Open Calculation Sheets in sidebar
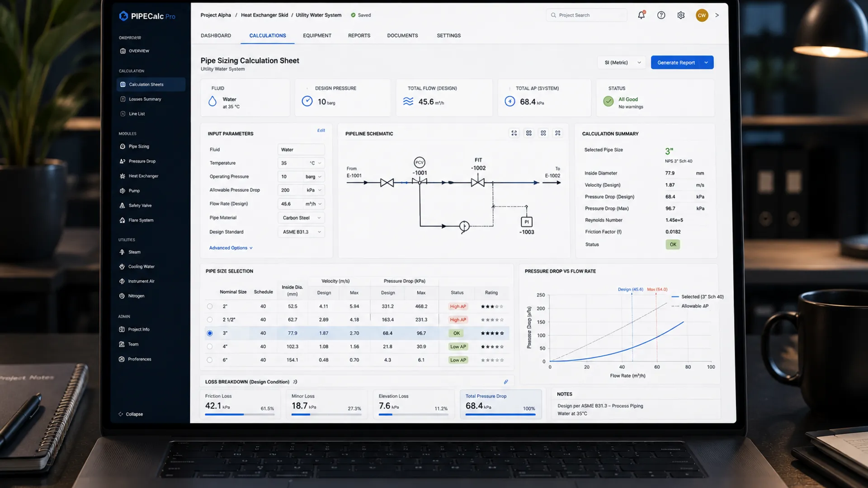Viewport: 868px width, 488px height. pyautogui.click(x=151, y=84)
